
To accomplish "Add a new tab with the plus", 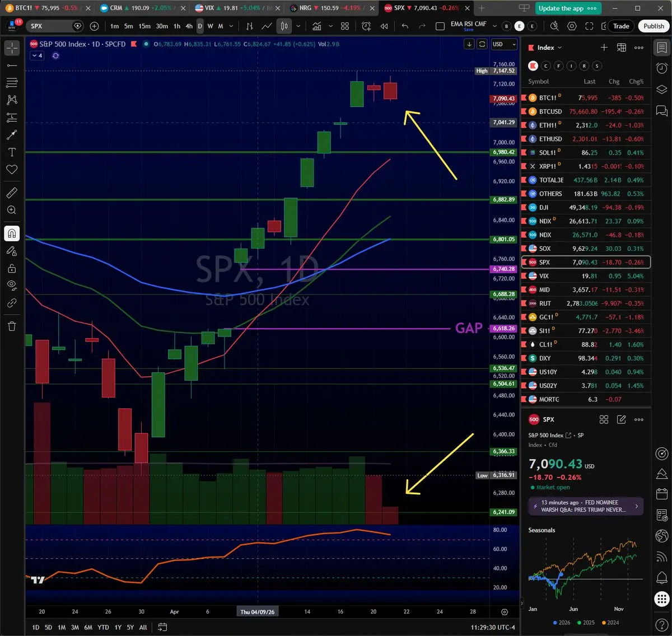I will (x=482, y=8).
